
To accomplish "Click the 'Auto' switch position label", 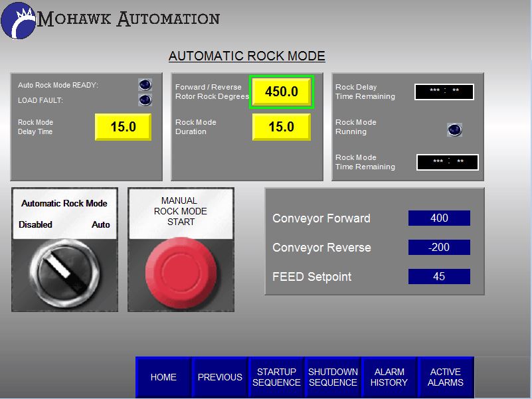I will 101,224.
